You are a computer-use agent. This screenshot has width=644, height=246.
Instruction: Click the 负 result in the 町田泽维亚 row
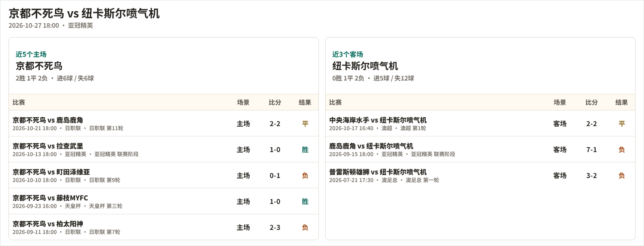[305, 175]
